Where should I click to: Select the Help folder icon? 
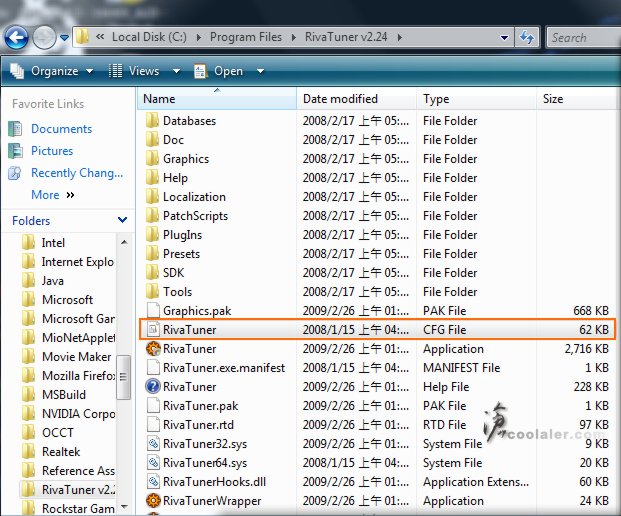click(x=152, y=177)
